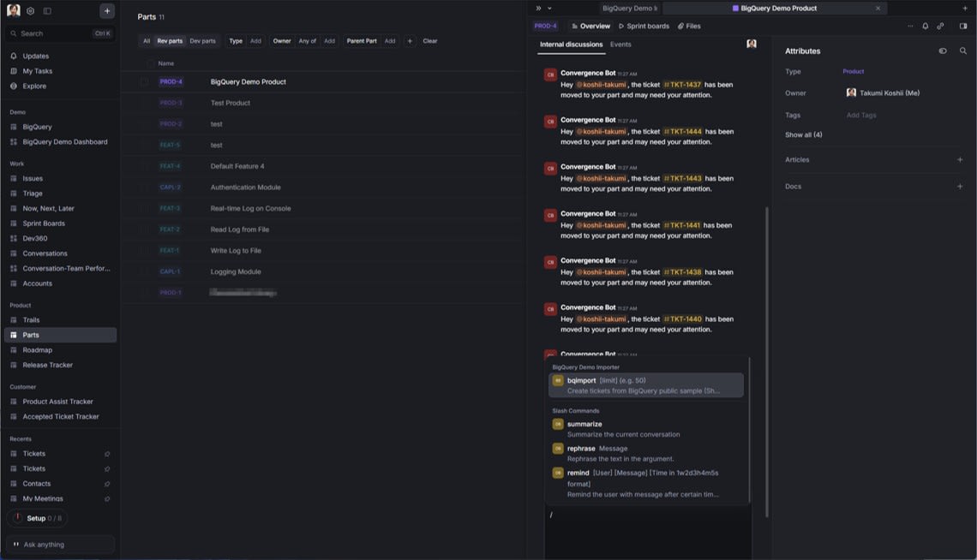This screenshot has width=977, height=560.
Task: Switch to the Events tab
Action: (x=620, y=45)
